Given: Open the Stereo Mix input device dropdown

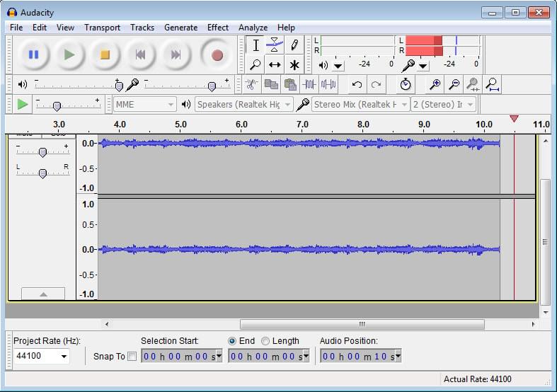Looking at the screenshot, I should 361,105.
